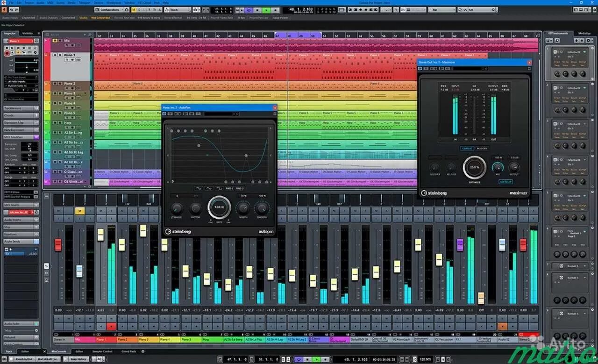
Task: Toggle the W write automation button in toolbar
Action: pyautogui.click(x=154, y=9)
